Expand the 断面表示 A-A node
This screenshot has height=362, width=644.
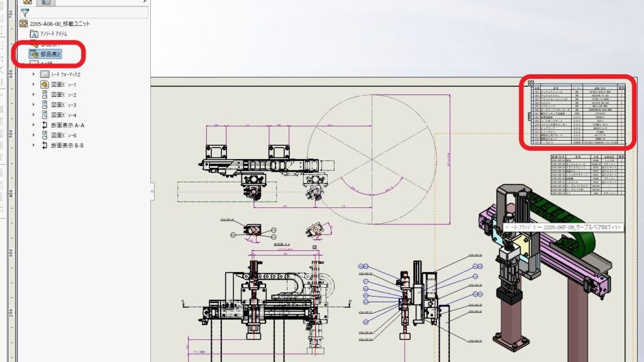tap(33, 125)
